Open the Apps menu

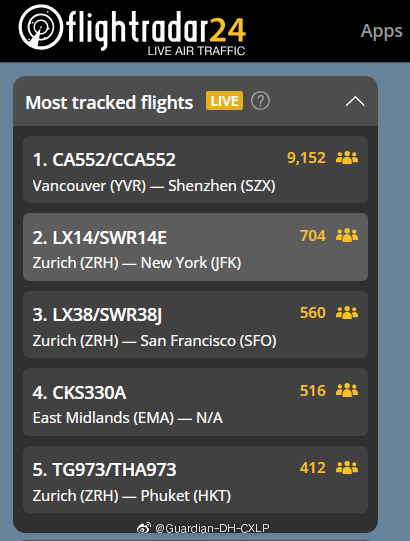(x=381, y=31)
